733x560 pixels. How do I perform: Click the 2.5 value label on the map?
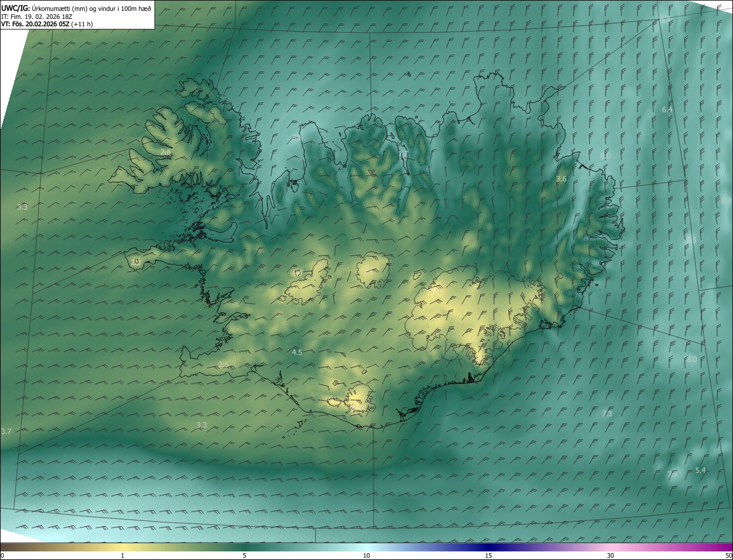223,365
